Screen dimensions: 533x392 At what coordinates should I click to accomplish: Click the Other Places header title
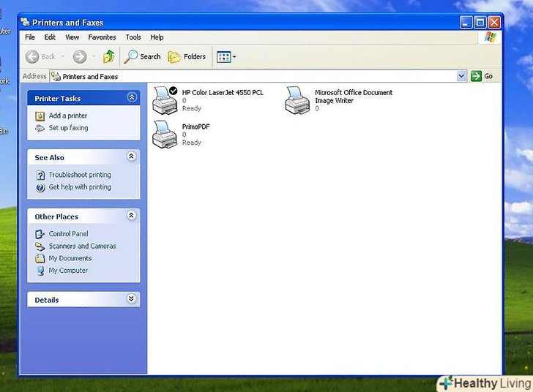pyautogui.click(x=56, y=216)
